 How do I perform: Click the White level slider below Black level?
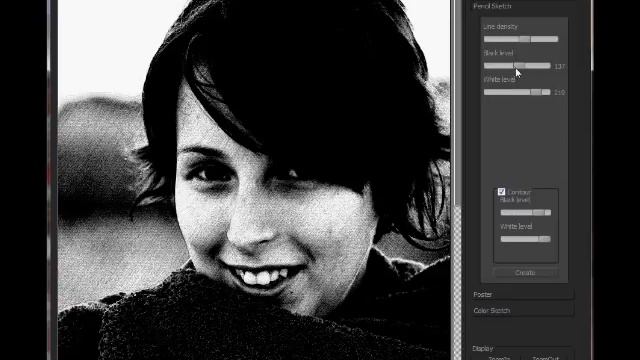point(517,92)
